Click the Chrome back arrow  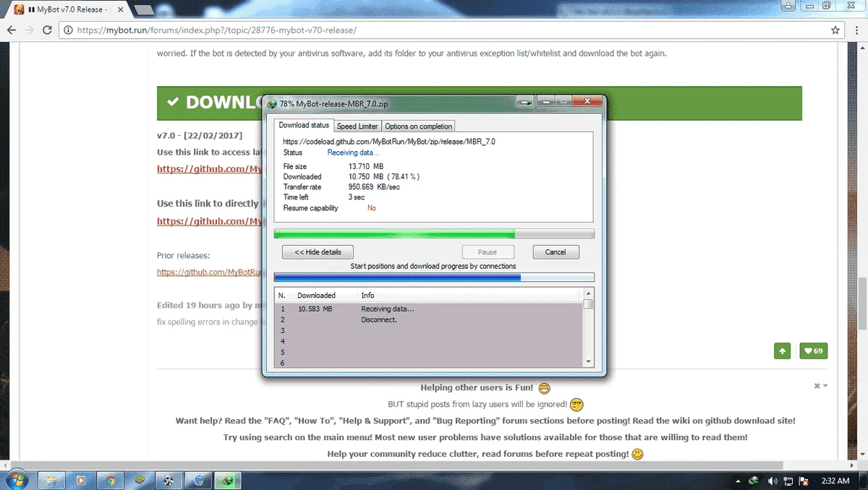tap(11, 30)
